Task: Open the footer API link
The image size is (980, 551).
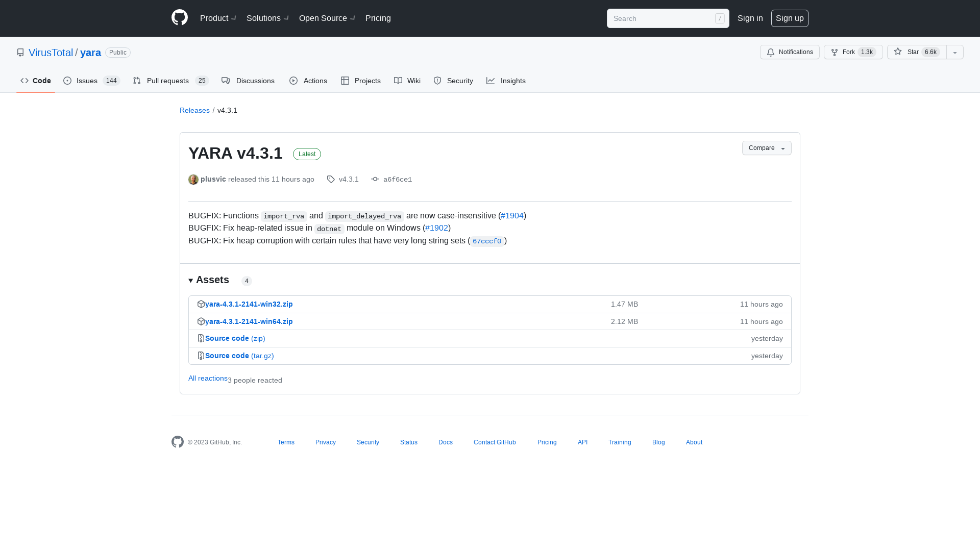Action: point(582,442)
